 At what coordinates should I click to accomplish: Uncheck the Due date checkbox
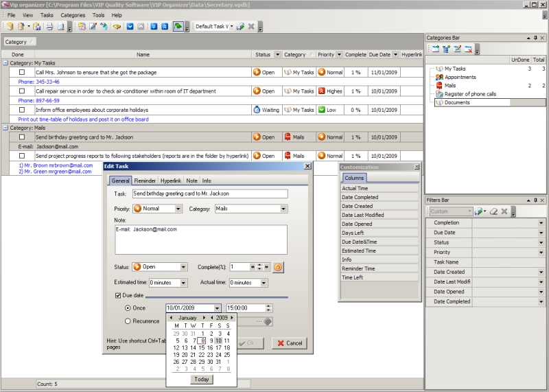118,295
